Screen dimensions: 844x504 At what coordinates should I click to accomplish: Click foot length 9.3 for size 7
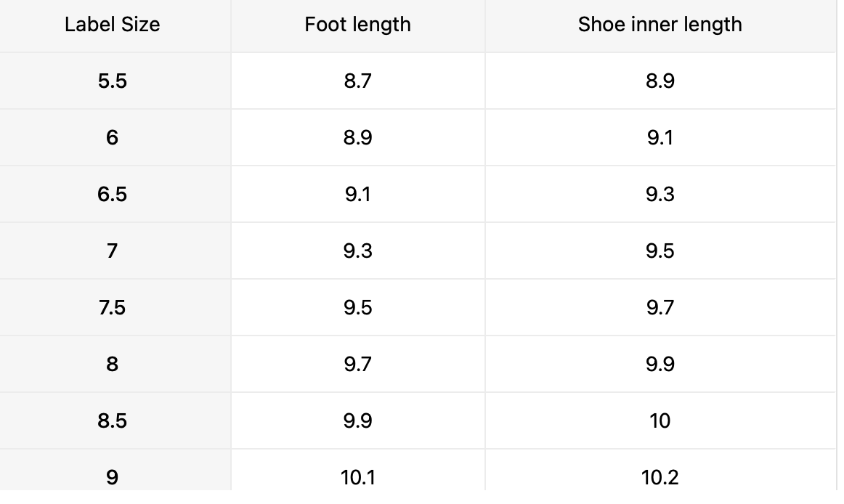(x=357, y=251)
